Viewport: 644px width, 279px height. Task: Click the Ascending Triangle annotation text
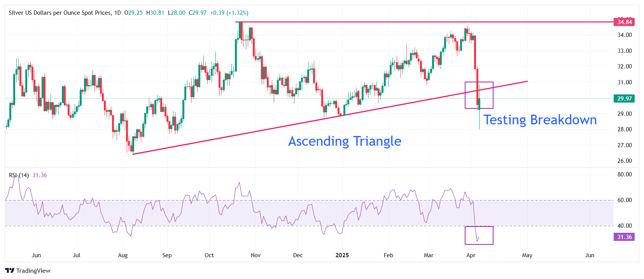345,141
